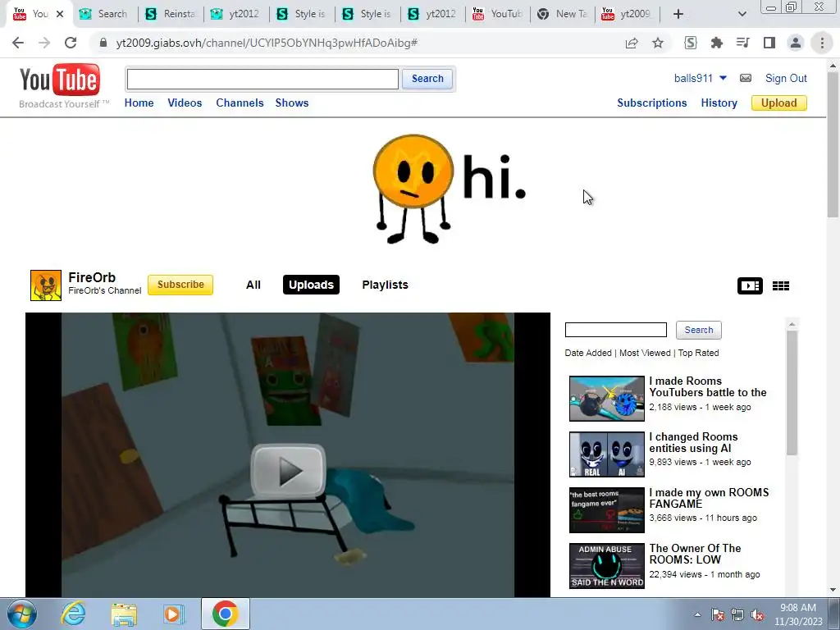The image size is (840, 630).
Task: Click the video list scrollbar
Action: 792,393
